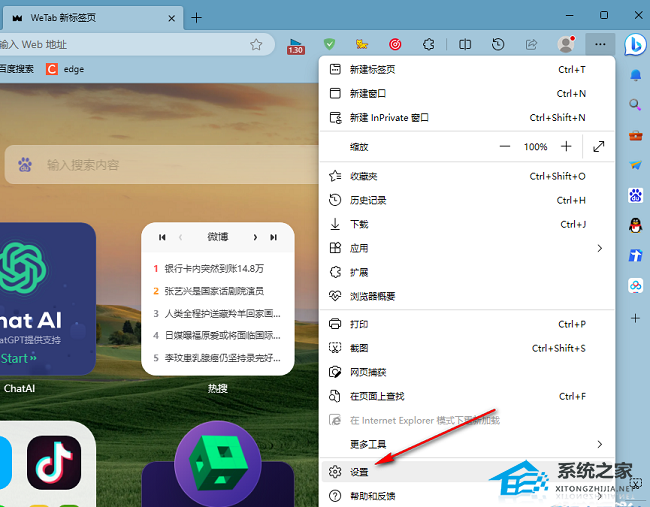Image resolution: width=650 pixels, height=507 pixels.
Task: Click the Bing chat icon
Action: pyautogui.click(x=635, y=44)
